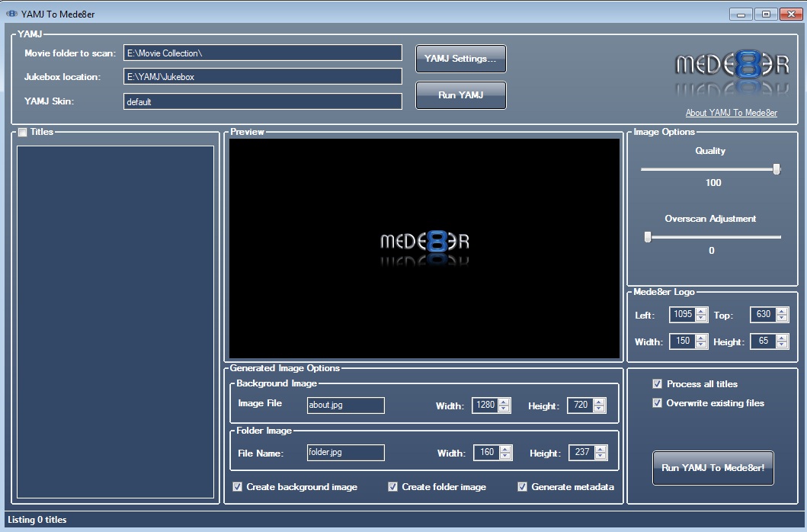Image resolution: width=807 pixels, height=532 pixels.
Task: Click Folder Image Height field 237
Action: 582,453
